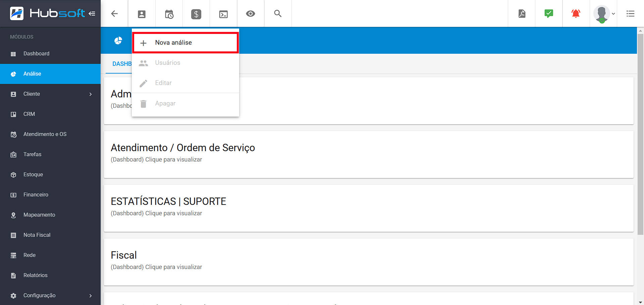Click the Mapeamento pin icon in the sidebar
This screenshot has width=644, height=305.
click(x=13, y=215)
